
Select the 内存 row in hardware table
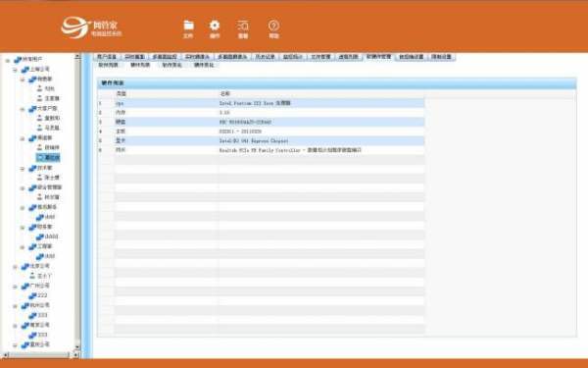261,112
